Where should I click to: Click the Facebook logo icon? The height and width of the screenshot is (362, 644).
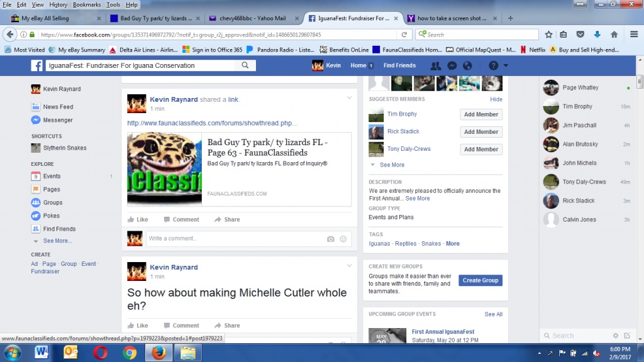click(x=36, y=65)
